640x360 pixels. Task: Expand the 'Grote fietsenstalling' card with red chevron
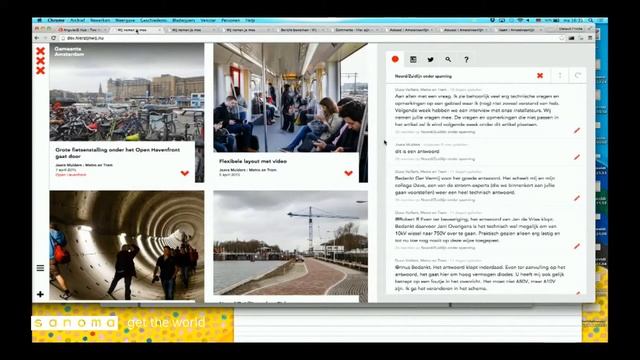tap(185, 173)
